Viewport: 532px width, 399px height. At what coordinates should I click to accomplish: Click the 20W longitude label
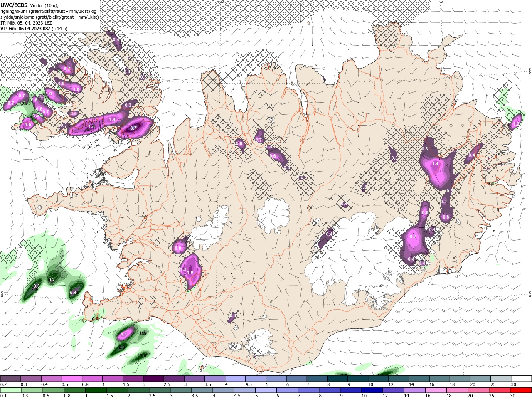click(x=220, y=2)
